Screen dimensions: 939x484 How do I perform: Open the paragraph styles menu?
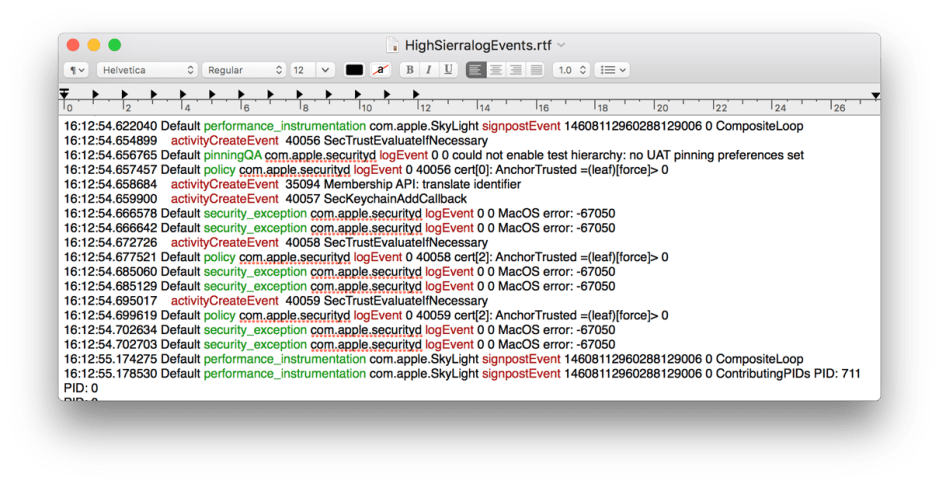coord(76,70)
